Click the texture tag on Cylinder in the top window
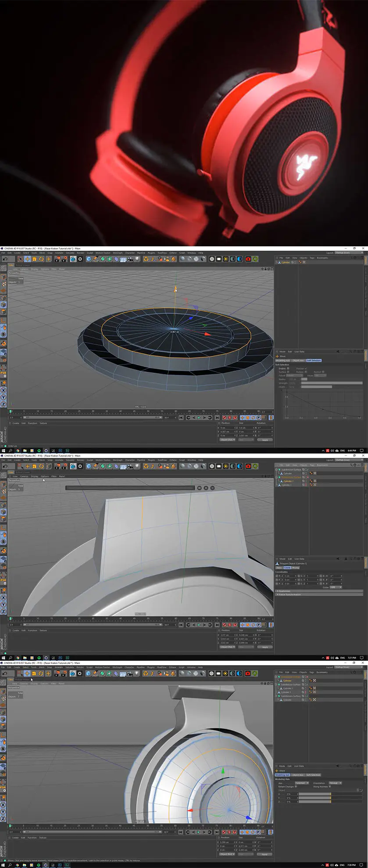This screenshot has width=368, height=868. click(304, 262)
